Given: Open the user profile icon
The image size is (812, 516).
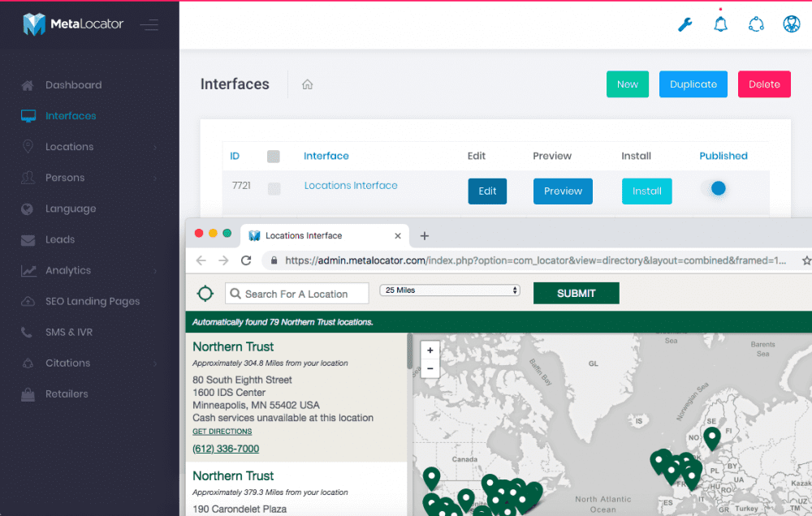Looking at the screenshot, I should [791, 24].
